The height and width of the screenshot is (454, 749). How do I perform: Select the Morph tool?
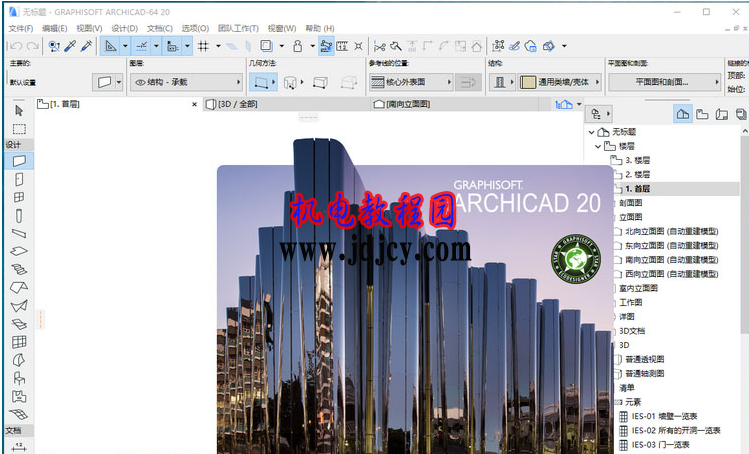click(19, 360)
